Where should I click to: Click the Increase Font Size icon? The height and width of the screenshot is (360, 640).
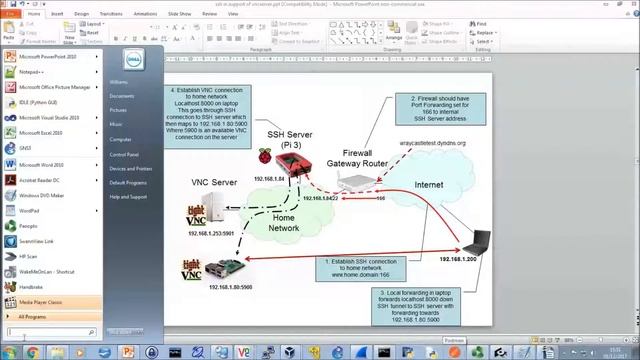click(x=175, y=27)
